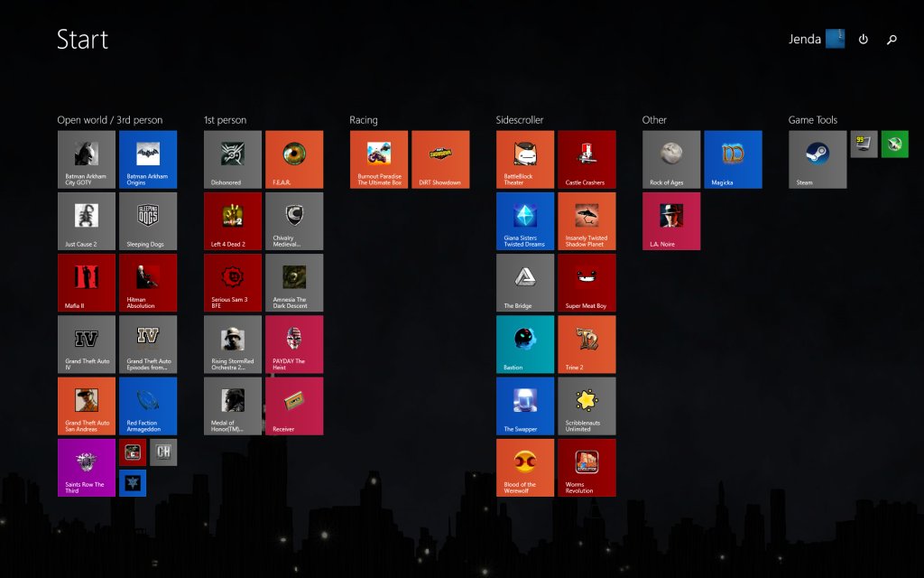Launch the F.E.A.R. tile

pyautogui.click(x=294, y=159)
